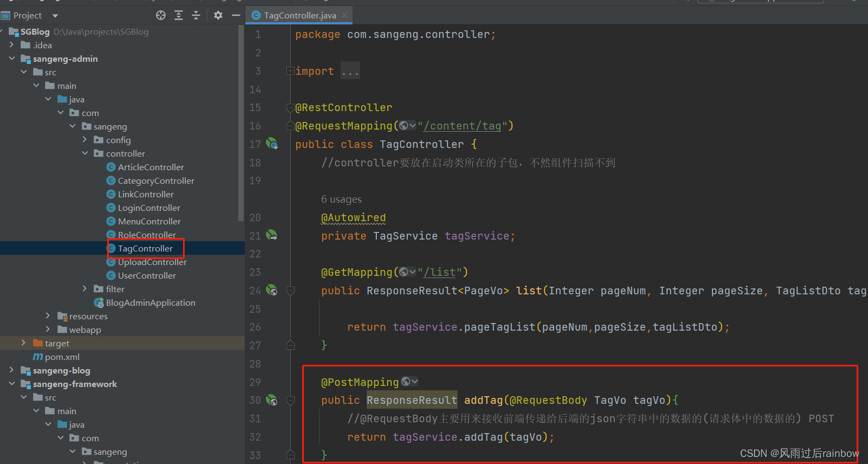The width and height of the screenshot is (868, 464).
Task: Click TagService type on line 21
Action: click(406, 236)
